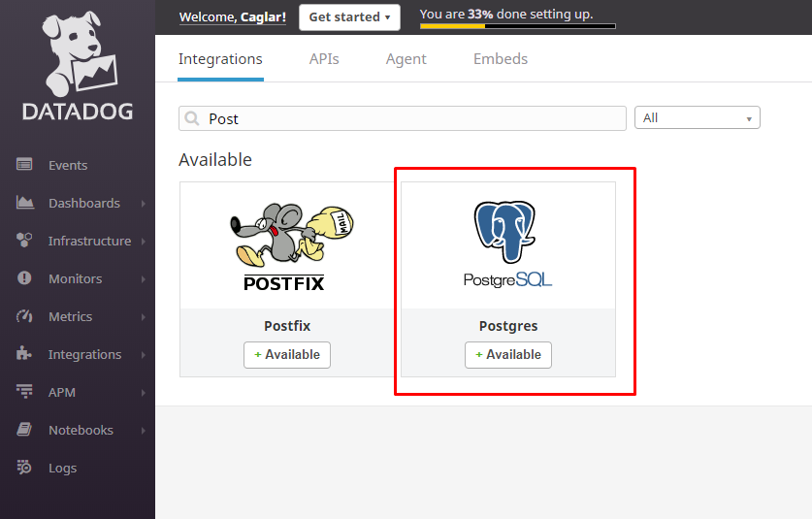Click the setup progress bar
Screen dimensions: 812x519
pyautogui.click(x=518, y=26)
